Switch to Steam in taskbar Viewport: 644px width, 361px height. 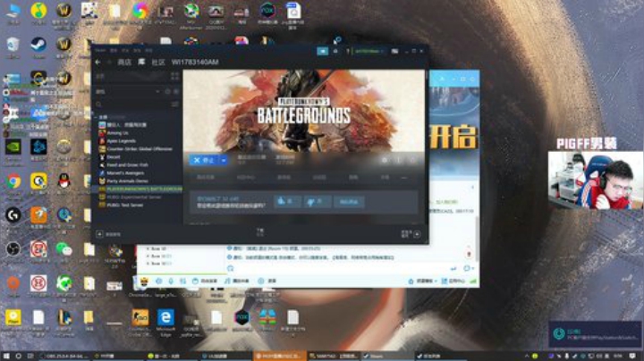click(387, 356)
